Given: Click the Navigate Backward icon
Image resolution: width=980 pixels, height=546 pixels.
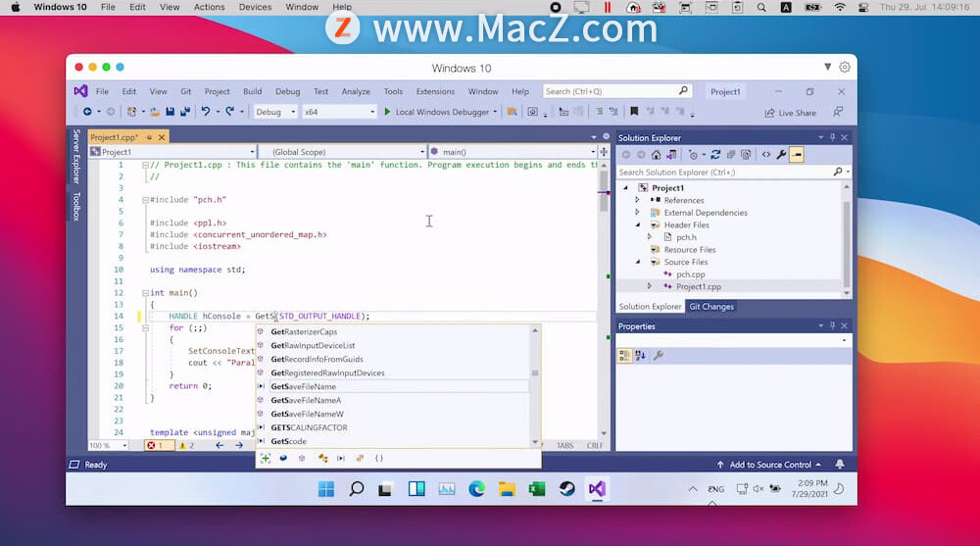Looking at the screenshot, I should (87, 112).
